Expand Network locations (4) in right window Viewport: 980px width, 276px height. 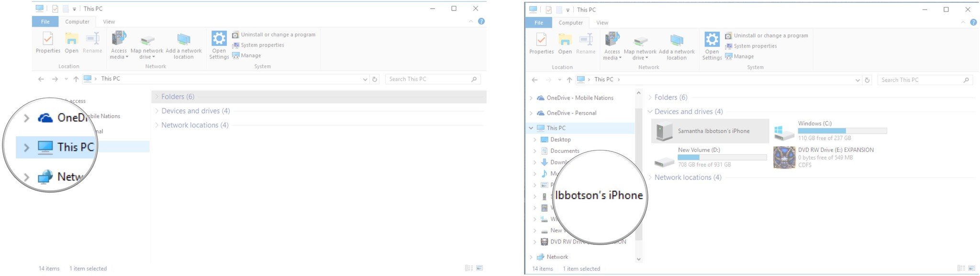pyautogui.click(x=650, y=177)
